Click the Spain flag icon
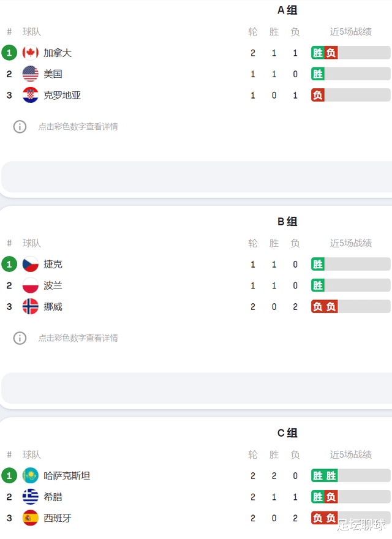 tap(30, 518)
